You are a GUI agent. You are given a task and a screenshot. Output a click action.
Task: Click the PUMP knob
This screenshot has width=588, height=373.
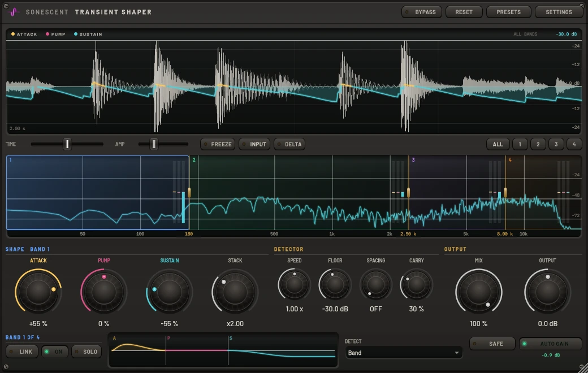(103, 292)
